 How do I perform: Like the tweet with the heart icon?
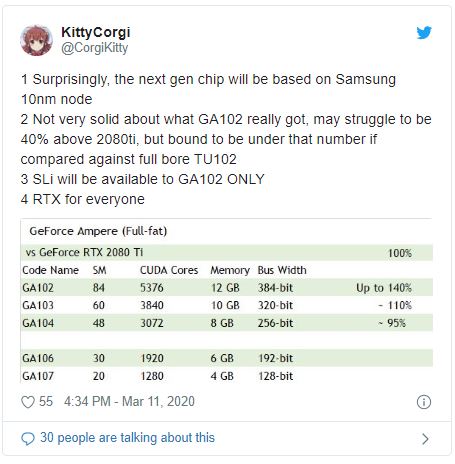tap(28, 402)
